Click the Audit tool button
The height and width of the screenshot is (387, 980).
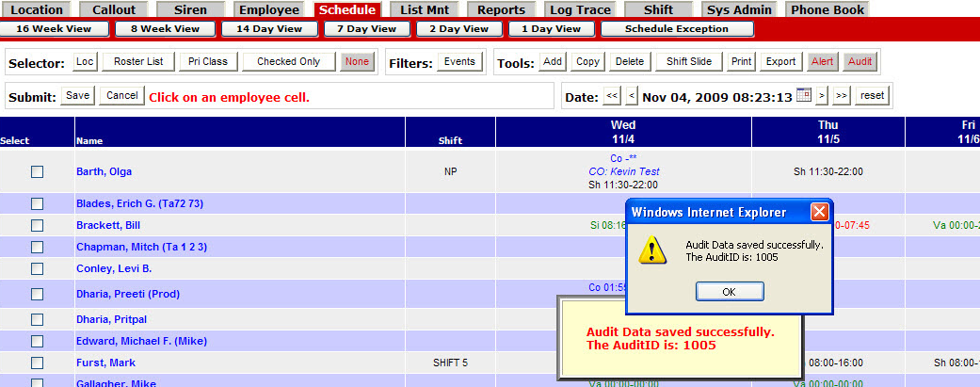coord(860,62)
